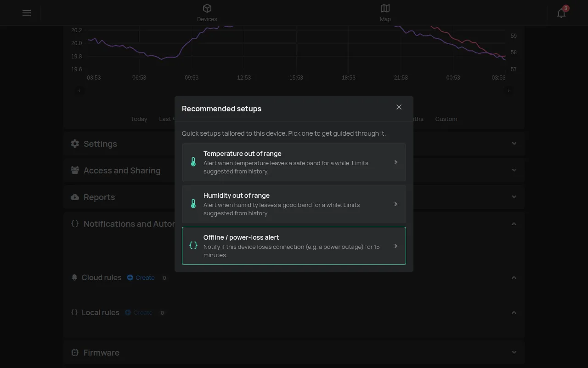Click the chart's right scroll arrow
Image resolution: width=588 pixels, height=368 pixels.
[x=509, y=91]
